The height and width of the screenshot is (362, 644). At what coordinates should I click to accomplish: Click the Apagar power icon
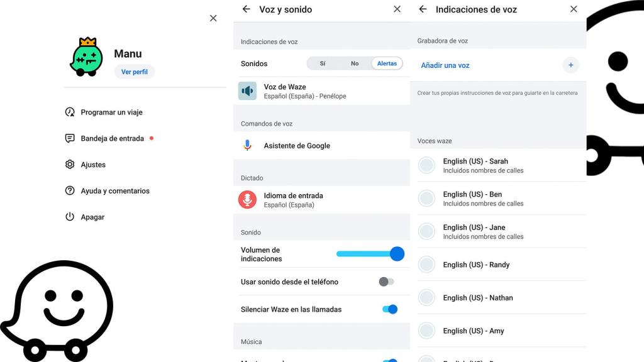coord(70,217)
